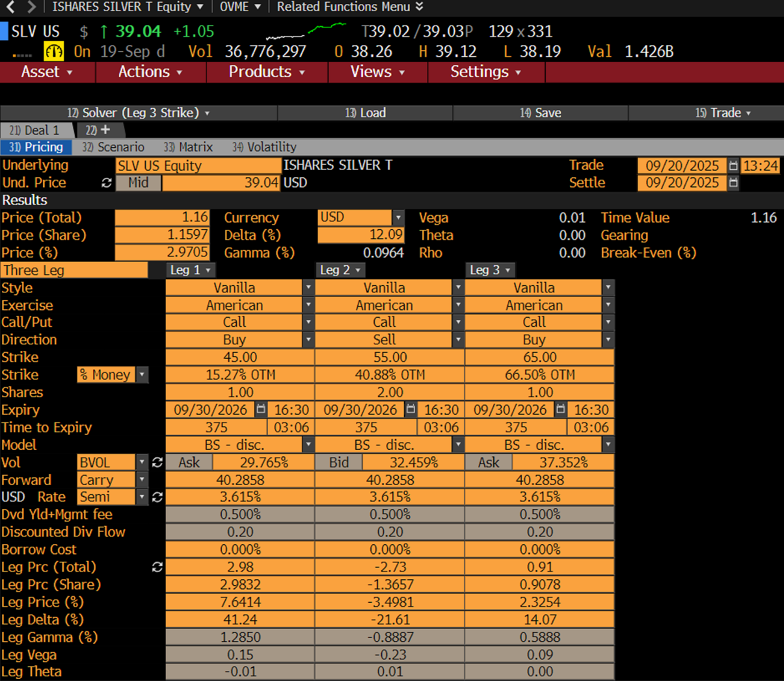This screenshot has width=784, height=681.
Task: Change Leg 3 Call/Put dropdown
Action: click(608, 322)
